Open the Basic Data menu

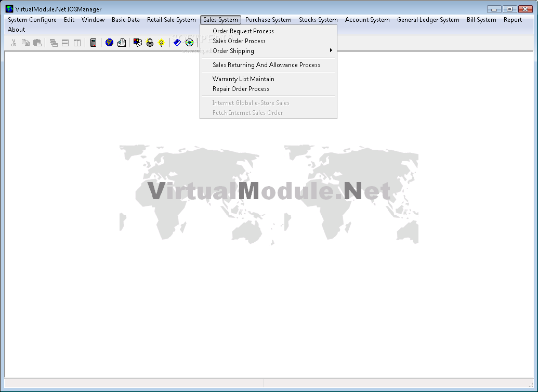click(126, 20)
